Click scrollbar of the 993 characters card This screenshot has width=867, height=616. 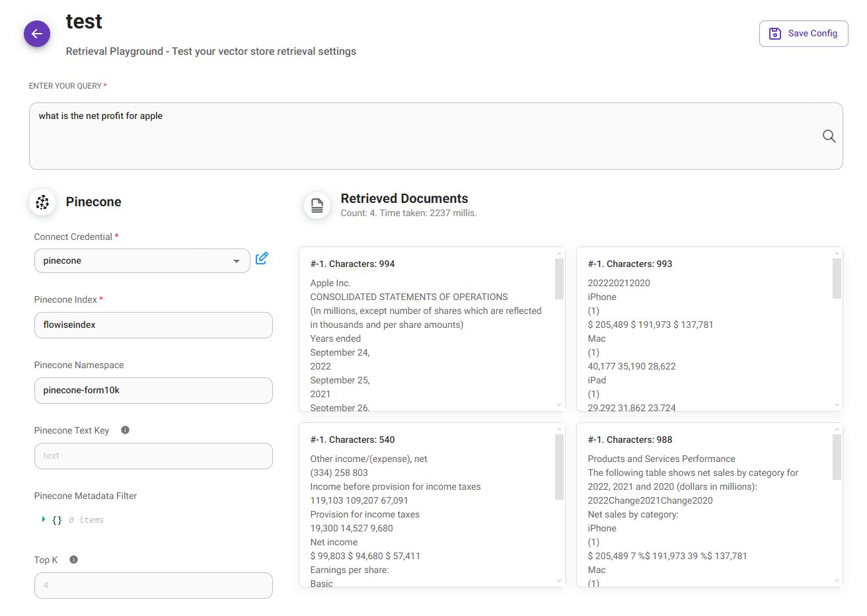click(x=837, y=278)
